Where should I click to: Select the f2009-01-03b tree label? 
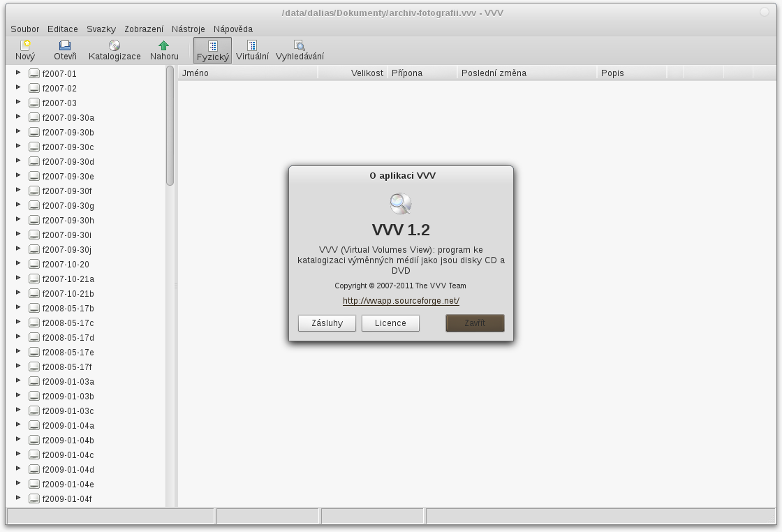[68, 397]
